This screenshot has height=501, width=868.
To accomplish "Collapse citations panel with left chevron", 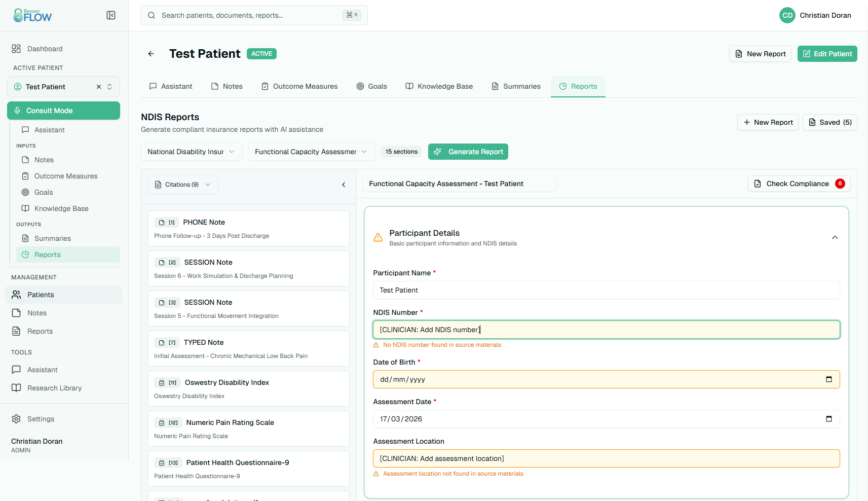I will click(344, 185).
